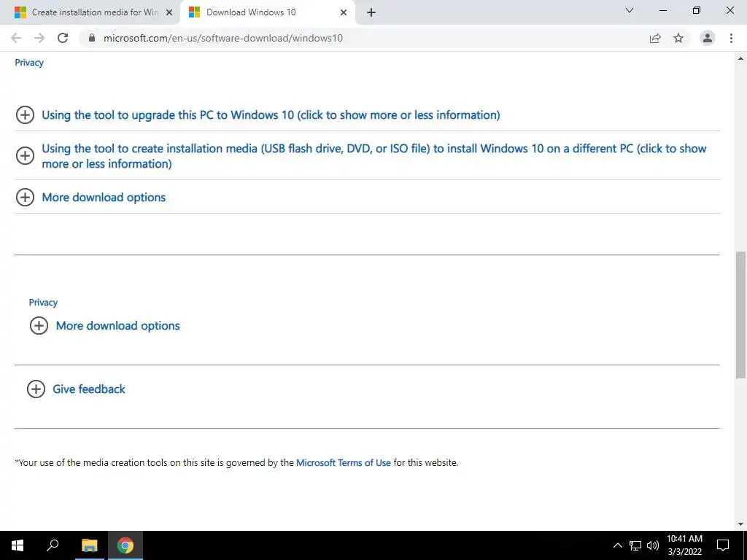
Task: Bookmark this page with the star icon
Action: [x=678, y=38]
